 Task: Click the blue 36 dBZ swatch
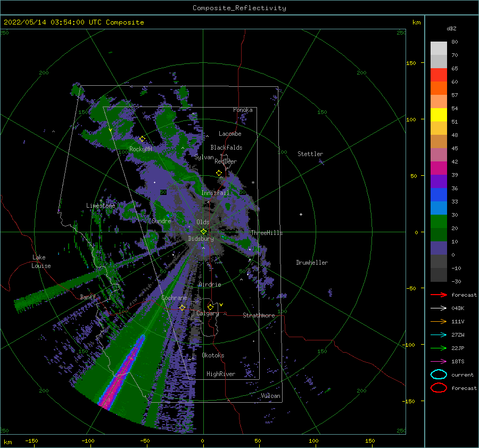click(439, 194)
